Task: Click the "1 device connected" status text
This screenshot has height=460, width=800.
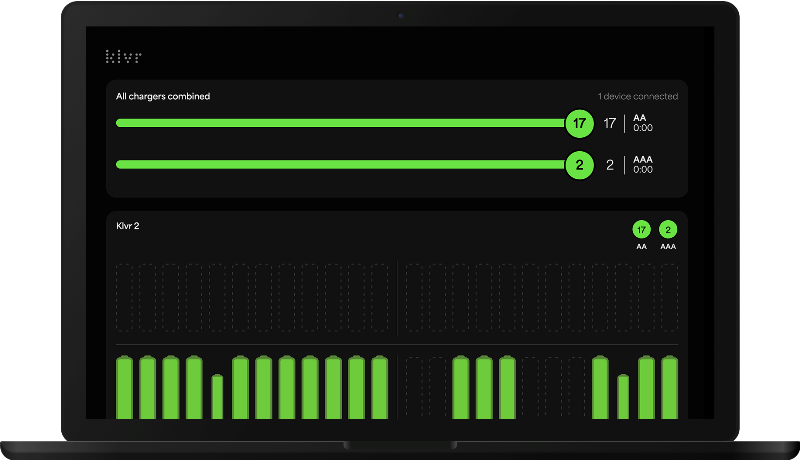Action: click(637, 97)
